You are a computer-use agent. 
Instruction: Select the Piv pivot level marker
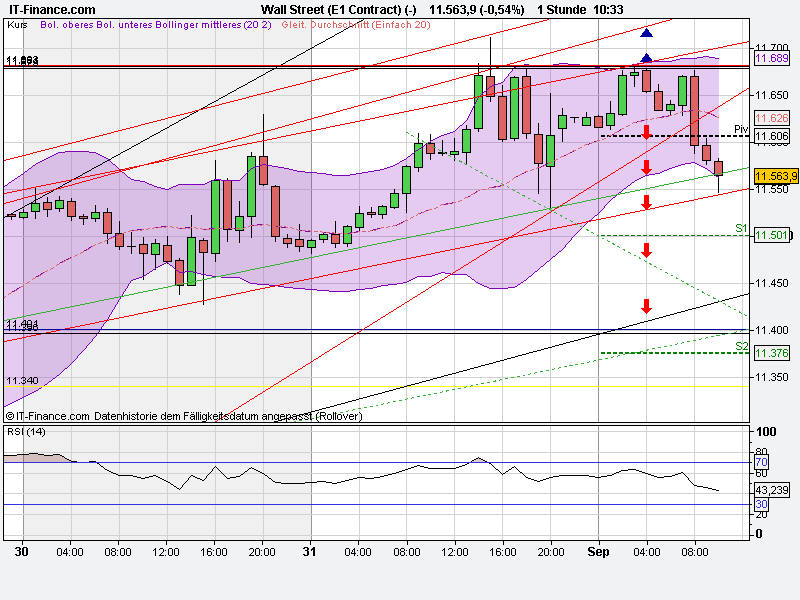click(740, 128)
